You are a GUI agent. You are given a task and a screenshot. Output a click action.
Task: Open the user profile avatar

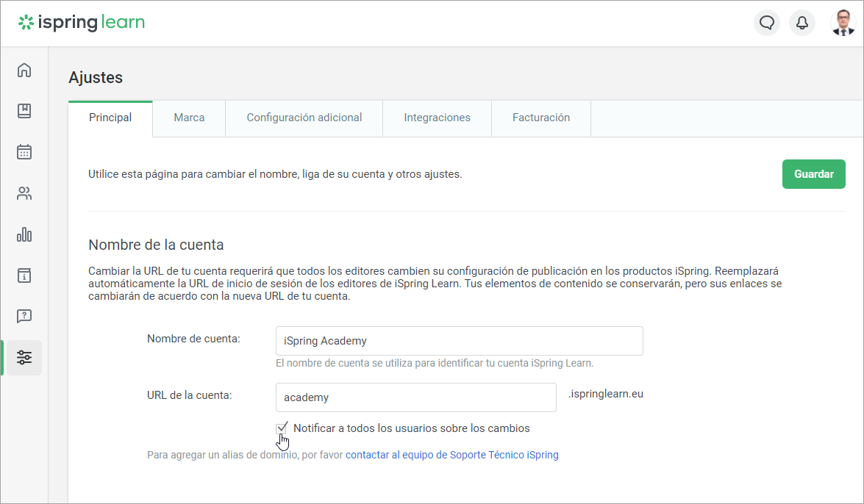pyautogui.click(x=843, y=23)
